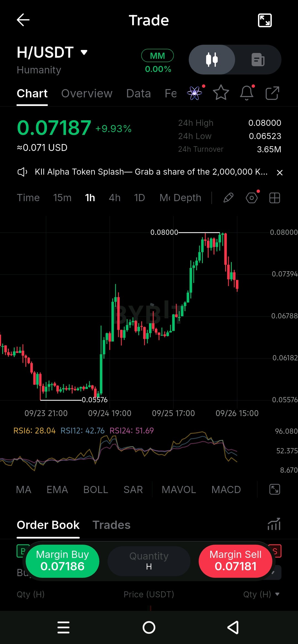Open the Depth chart view
The image size is (298, 644).
tap(188, 198)
